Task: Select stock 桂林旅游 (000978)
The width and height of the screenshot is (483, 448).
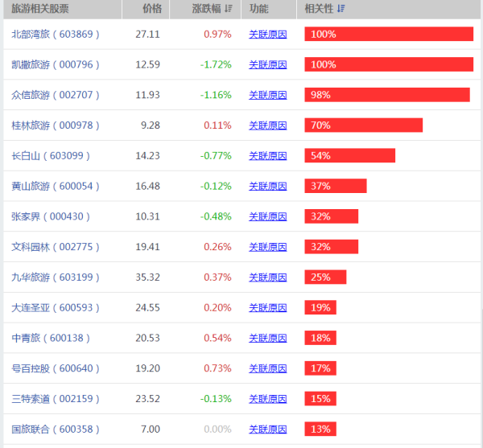Action: tap(56, 125)
